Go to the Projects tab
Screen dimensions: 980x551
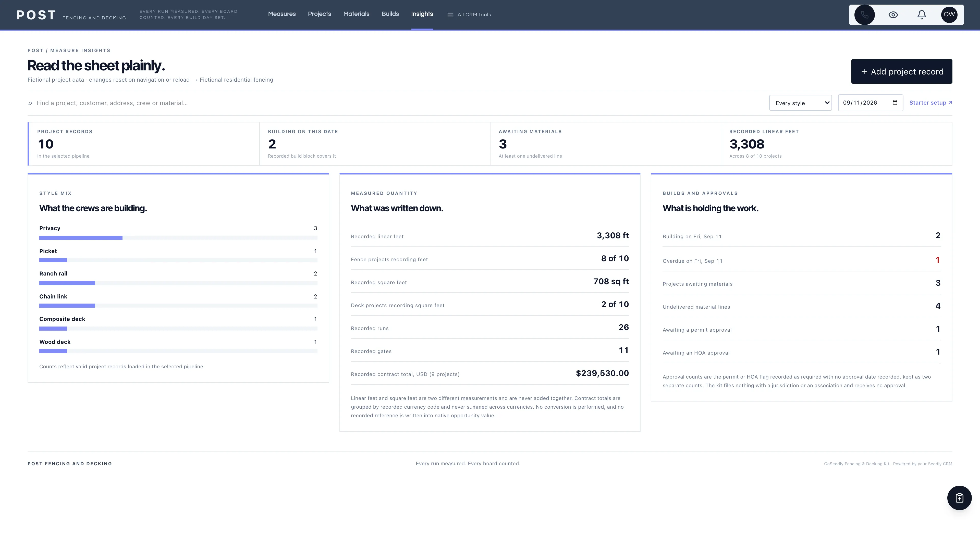(320, 14)
